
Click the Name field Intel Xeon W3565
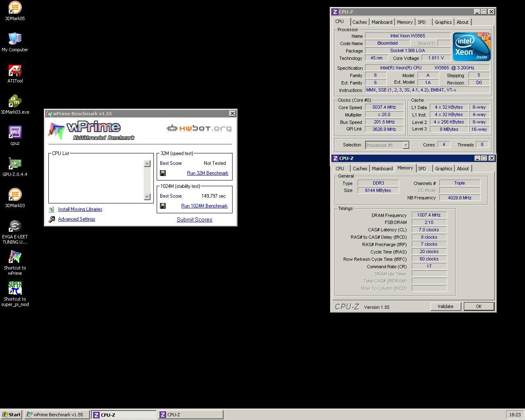click(x=408, y=36)
